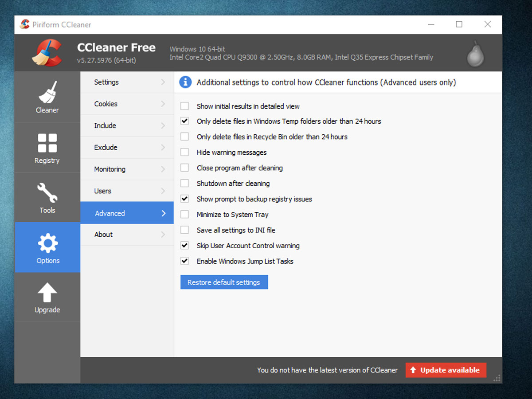Enable Recycle Bin older than 24 hours
The height and width of the screenshot is (399, 532).
click(x=184, y=137)
